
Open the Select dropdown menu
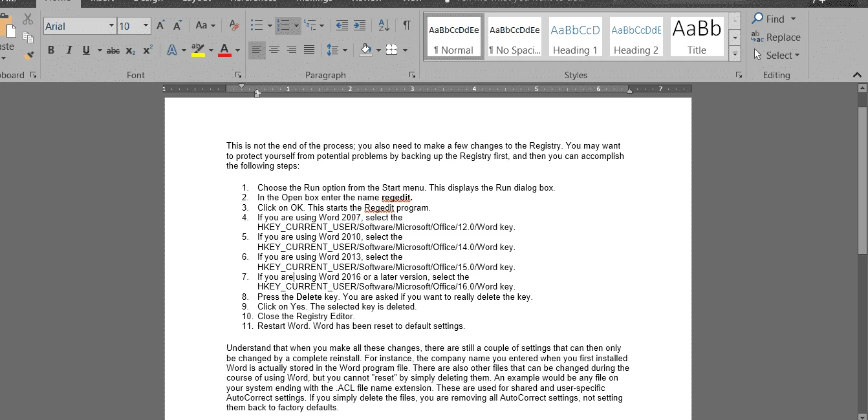pos(777,56)
